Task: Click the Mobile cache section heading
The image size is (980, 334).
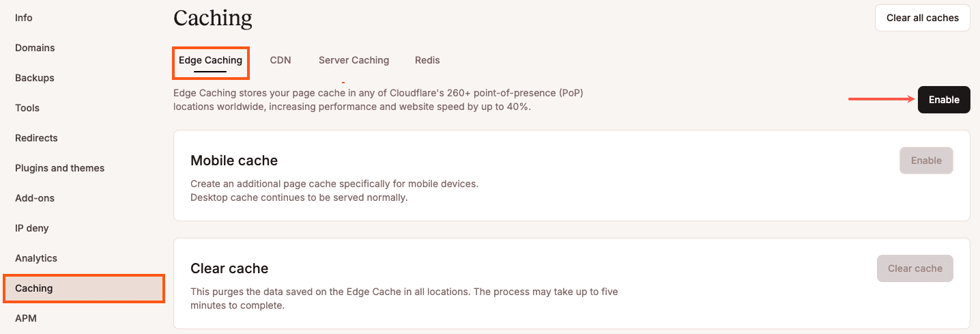Action: tap(234, 161)
